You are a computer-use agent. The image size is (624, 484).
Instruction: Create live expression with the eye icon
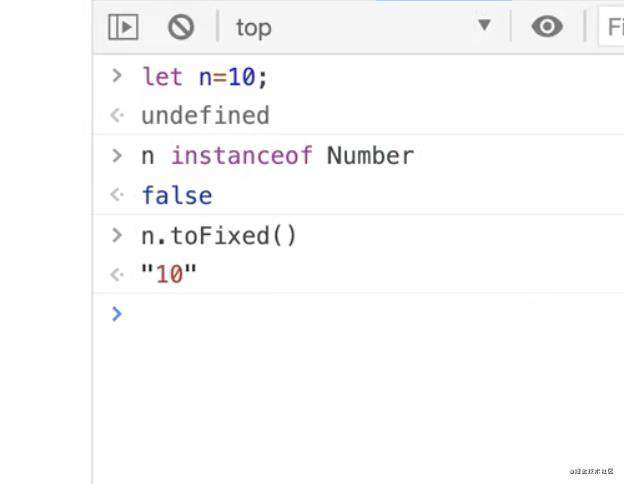coord(547,27)
